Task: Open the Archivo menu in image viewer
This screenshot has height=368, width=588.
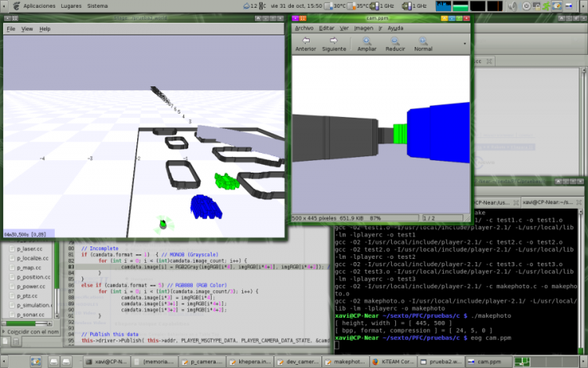Action: click(x=303, y=27)
